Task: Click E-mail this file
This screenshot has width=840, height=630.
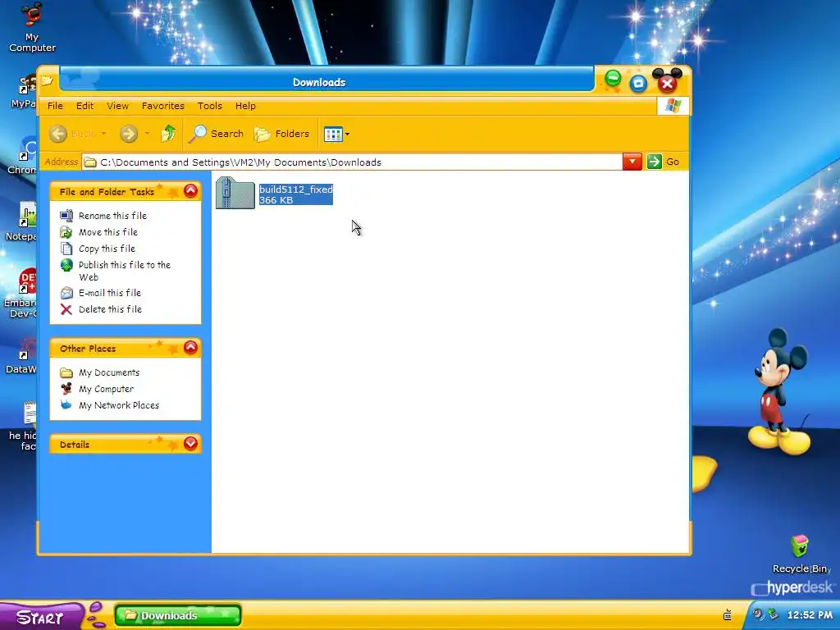Action: (110, 293)
